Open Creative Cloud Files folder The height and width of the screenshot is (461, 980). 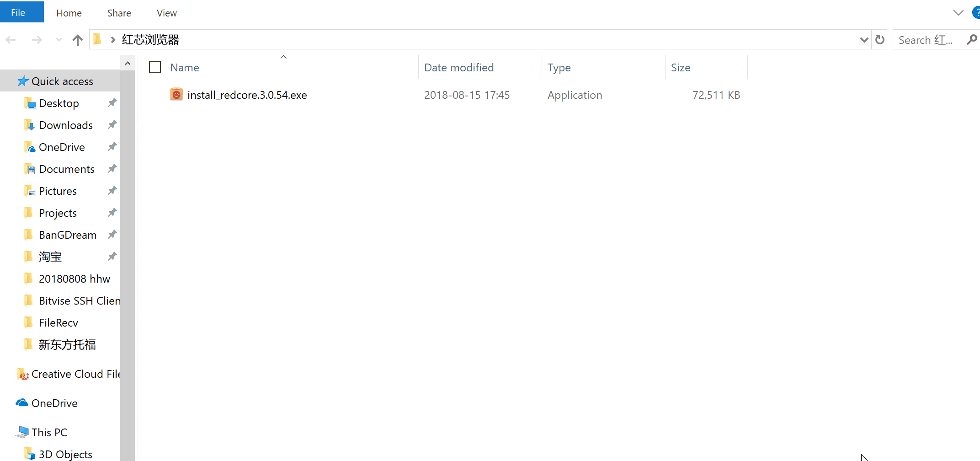tap(75, 374)
